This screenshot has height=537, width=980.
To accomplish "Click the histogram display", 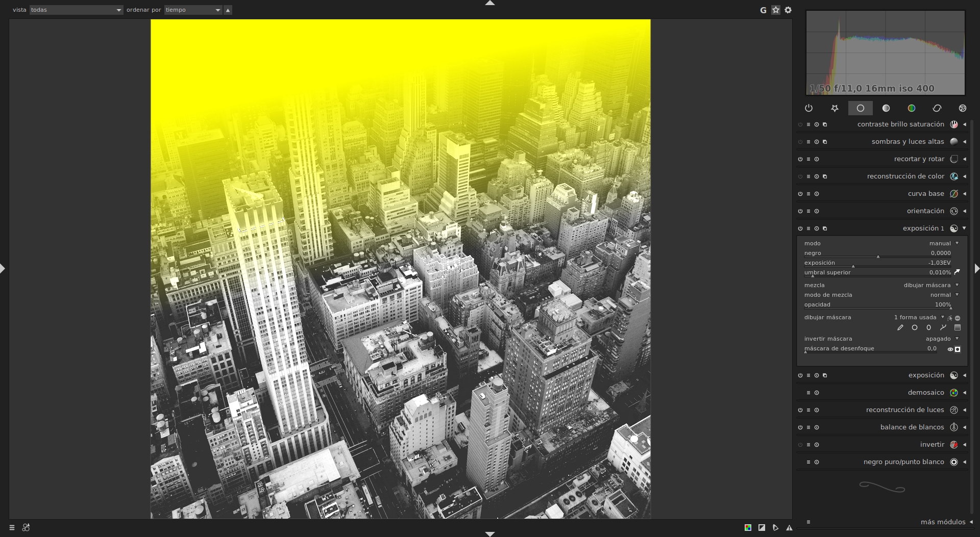I will coord(886,53).
